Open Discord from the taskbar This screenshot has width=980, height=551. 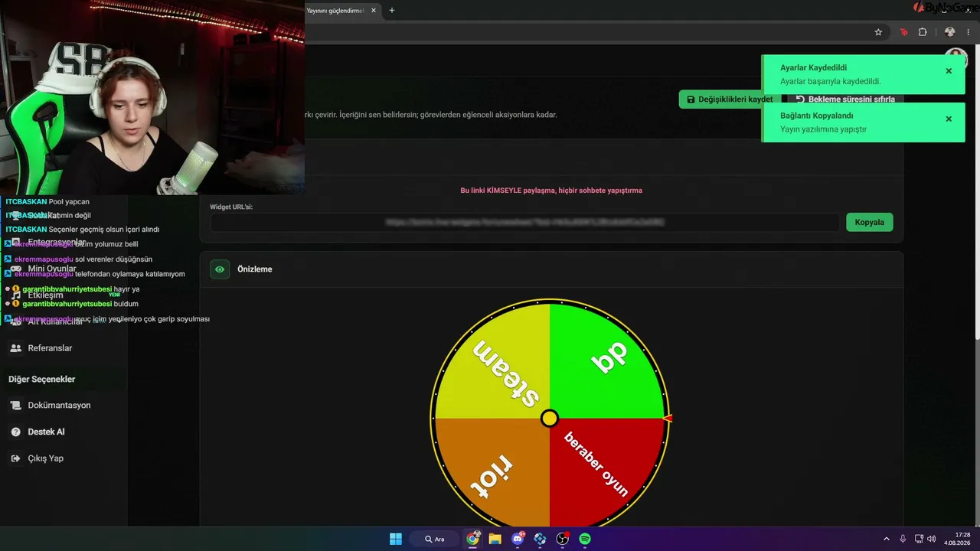[518, 539]
